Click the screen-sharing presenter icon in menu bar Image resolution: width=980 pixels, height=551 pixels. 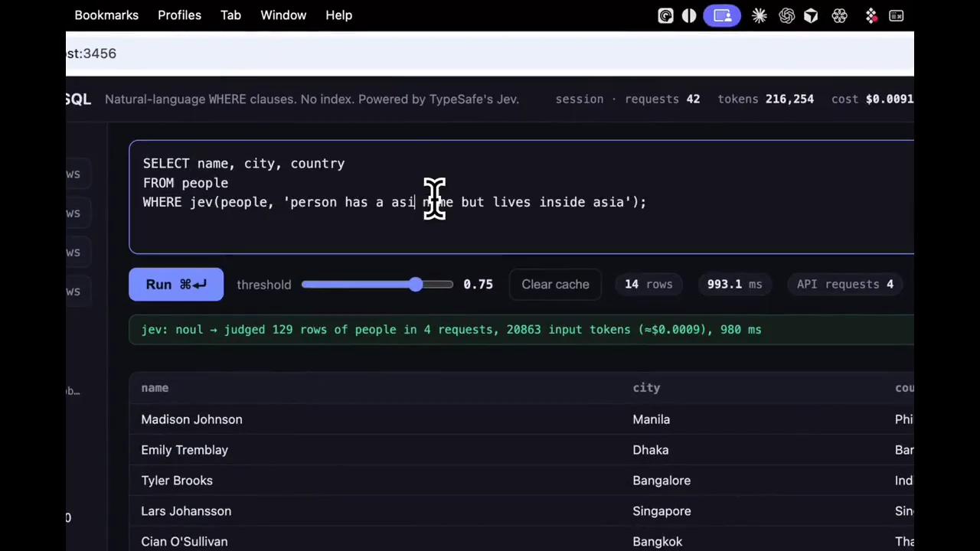pyautogui.click(x=723, y=15)
